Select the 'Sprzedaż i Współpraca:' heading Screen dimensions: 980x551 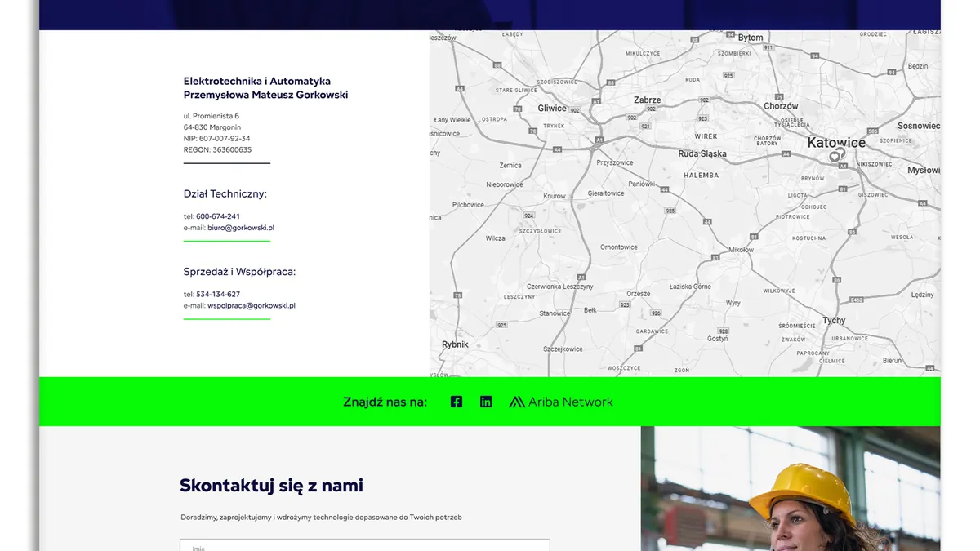pos(239,272)
